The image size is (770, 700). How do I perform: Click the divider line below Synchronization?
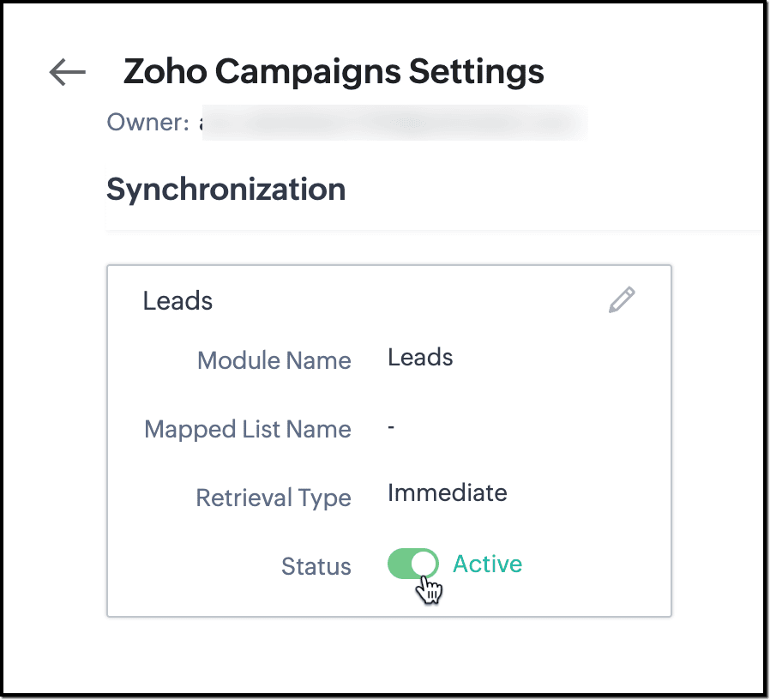click(x=429, y=230)
